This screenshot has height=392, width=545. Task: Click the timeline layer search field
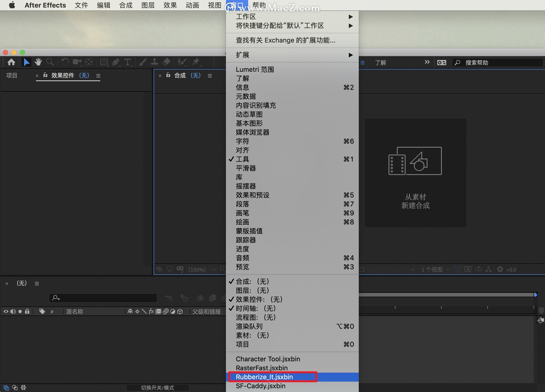coord(103,298)
